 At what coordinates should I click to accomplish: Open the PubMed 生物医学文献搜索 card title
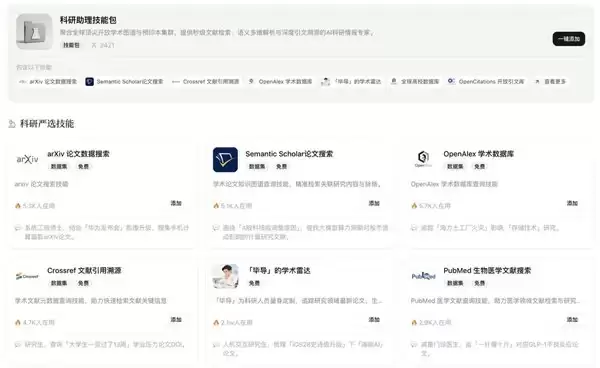point(487,270)
